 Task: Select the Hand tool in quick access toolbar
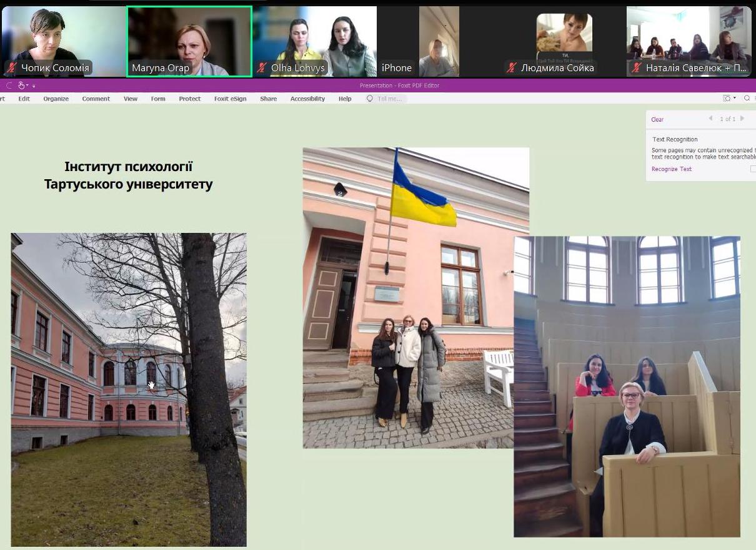[x=22, y=86]
